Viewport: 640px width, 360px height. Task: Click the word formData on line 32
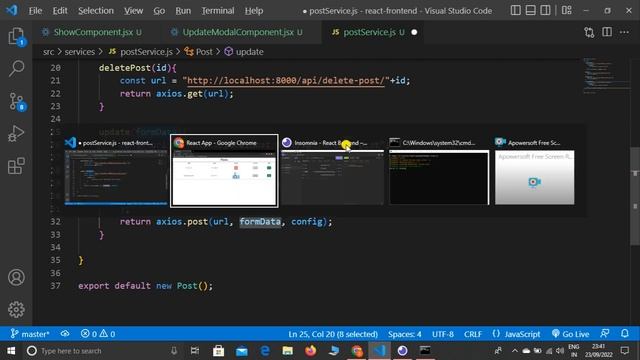point(260,222)
